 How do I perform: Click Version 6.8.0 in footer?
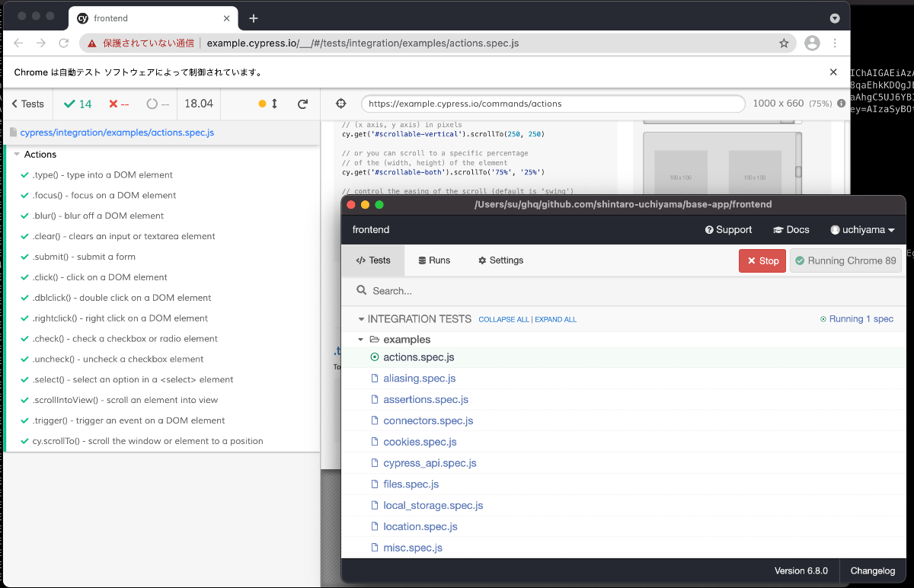click(801, 570)
